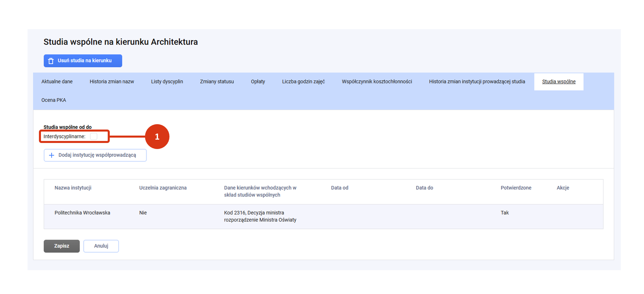644x294 pixels.
Task: Select the Zmiany statusu tab
Action: [x=217, y=82]
